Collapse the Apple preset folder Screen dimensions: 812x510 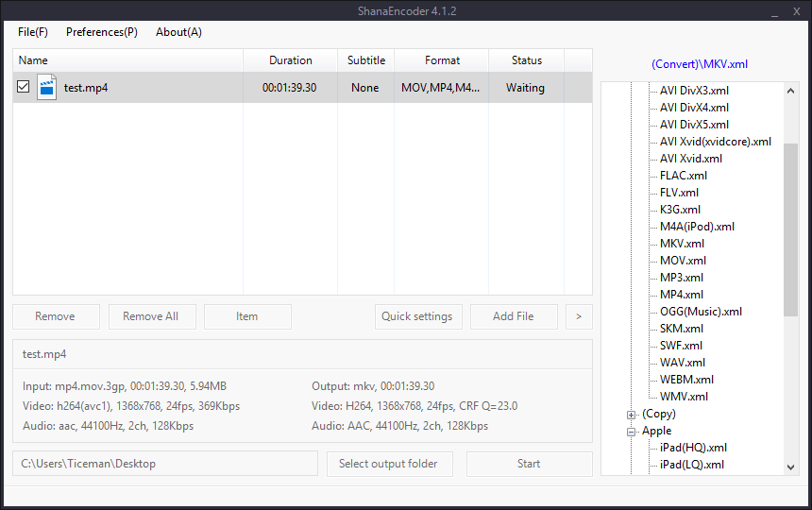(631, 432)
